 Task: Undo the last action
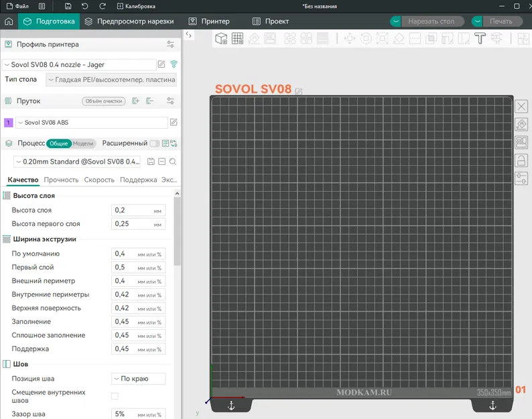click(85, 6)
